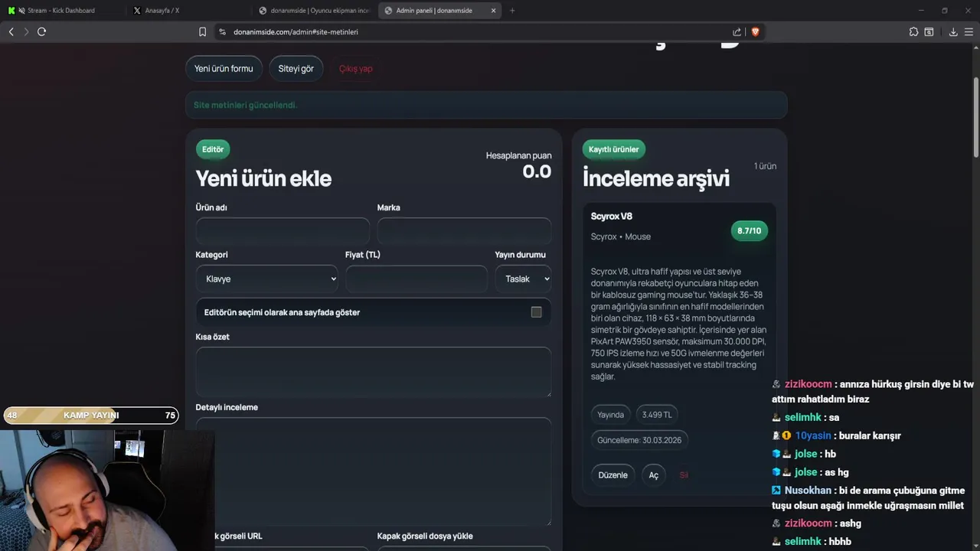Select the Admin paneli | donanımside tab
This screenshot has width=980, height=551.
(433, 11)
